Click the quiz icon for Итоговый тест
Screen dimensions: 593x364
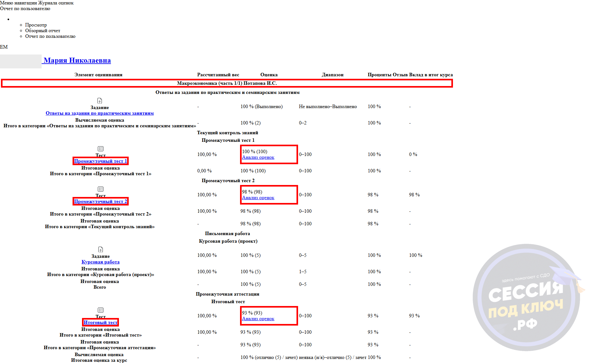(x=101, y=310)
